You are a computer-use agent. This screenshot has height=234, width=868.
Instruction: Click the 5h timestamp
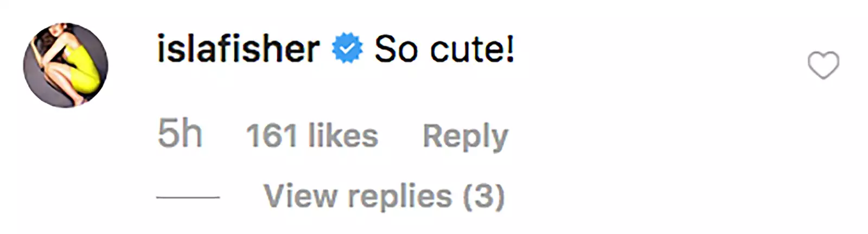pyautogui.click(x=180, y=134)
